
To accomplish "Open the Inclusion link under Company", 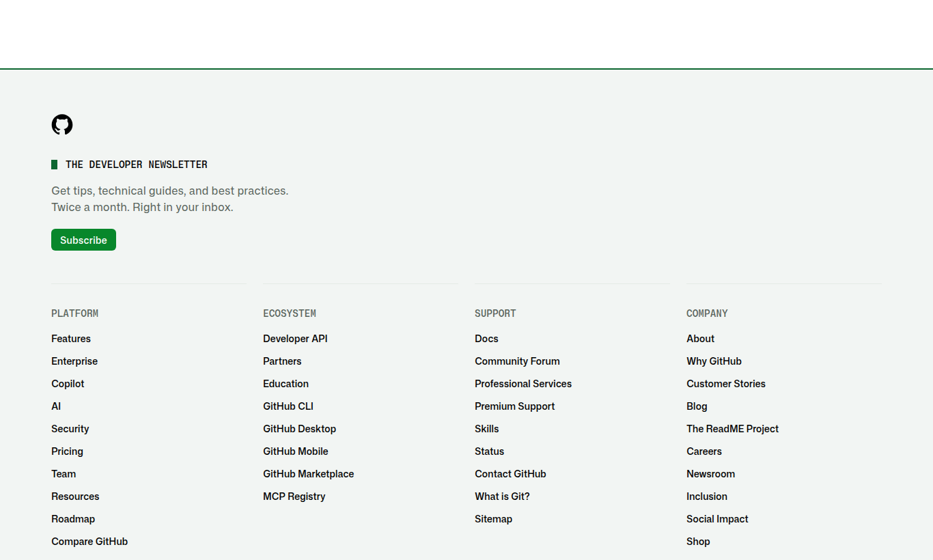I will point(707,496).
